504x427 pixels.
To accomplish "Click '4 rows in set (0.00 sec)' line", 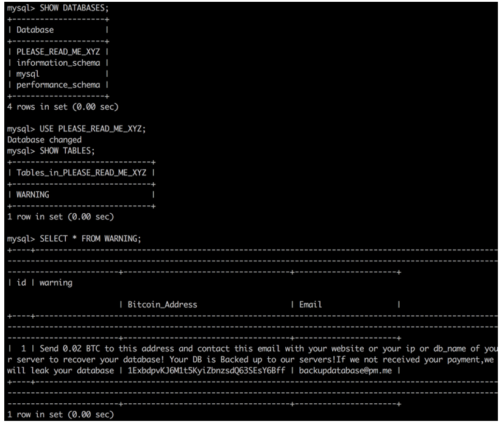I will pos(63,107).
